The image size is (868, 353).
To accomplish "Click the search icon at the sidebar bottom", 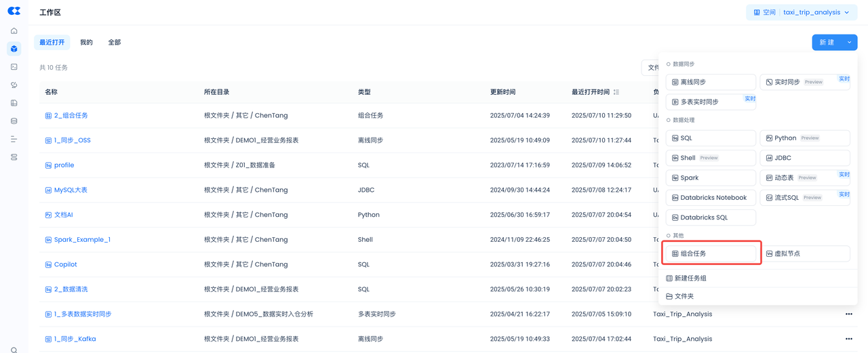I will tap(14, 350).
